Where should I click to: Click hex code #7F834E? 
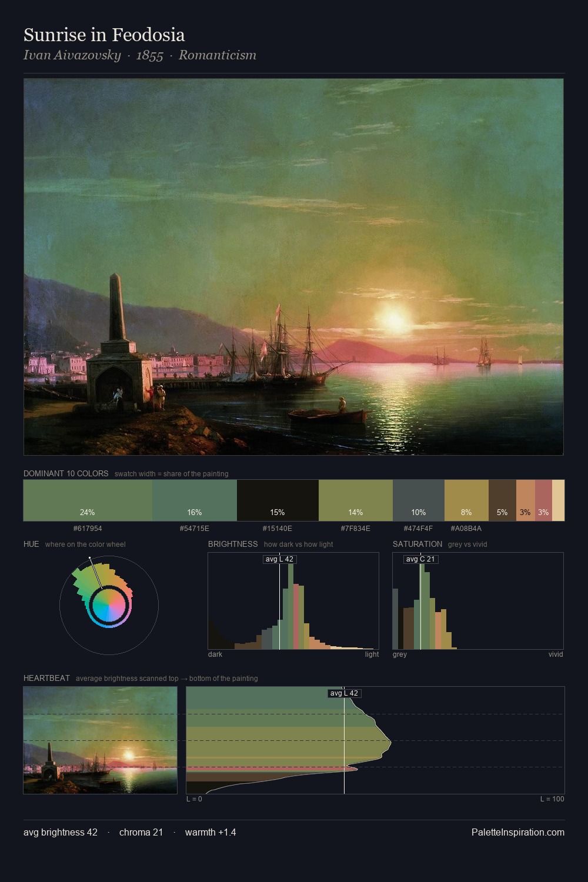(356, 529)
